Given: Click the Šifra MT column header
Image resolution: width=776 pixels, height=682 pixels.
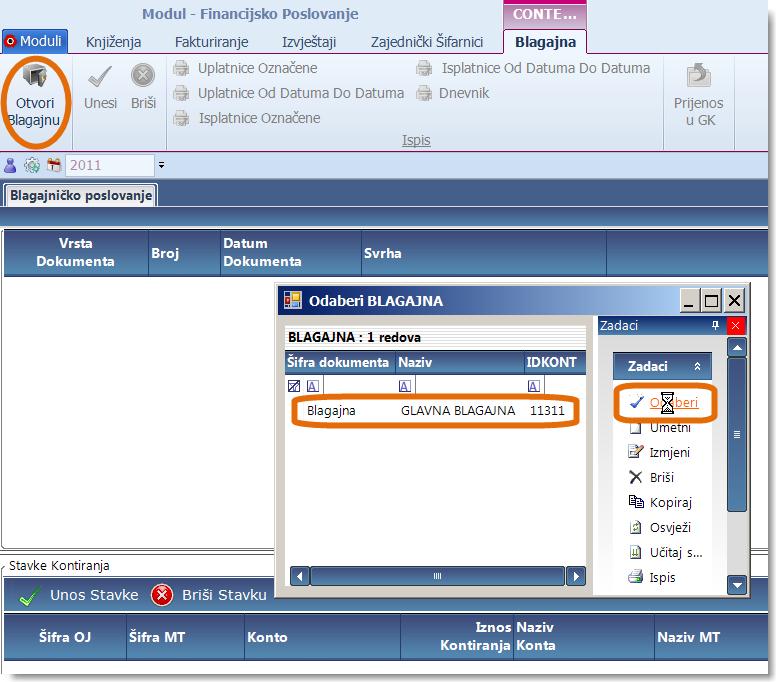Looking at the screenshot, I should click(186, 637).
